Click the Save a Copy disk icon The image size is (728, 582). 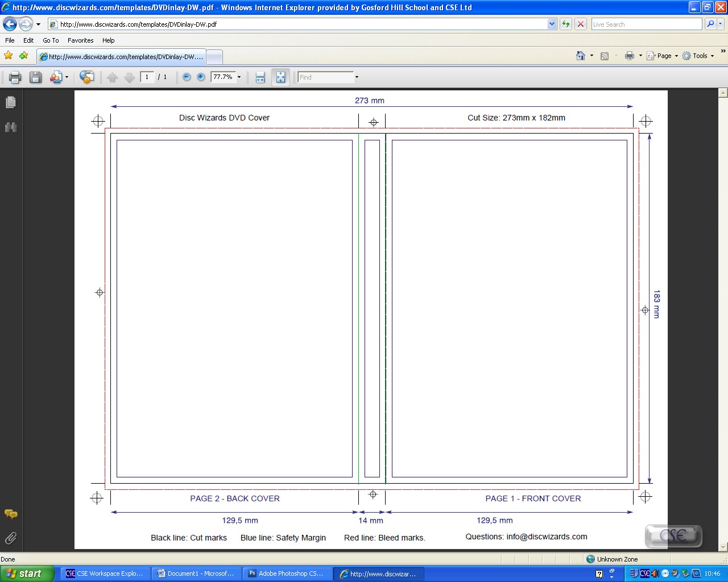click(35, 77)
